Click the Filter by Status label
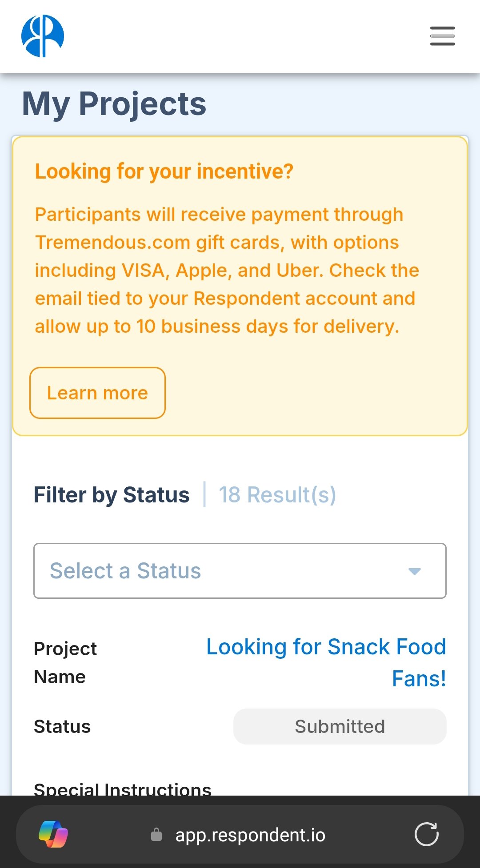 pyautogui.click(x=112, y=495)
